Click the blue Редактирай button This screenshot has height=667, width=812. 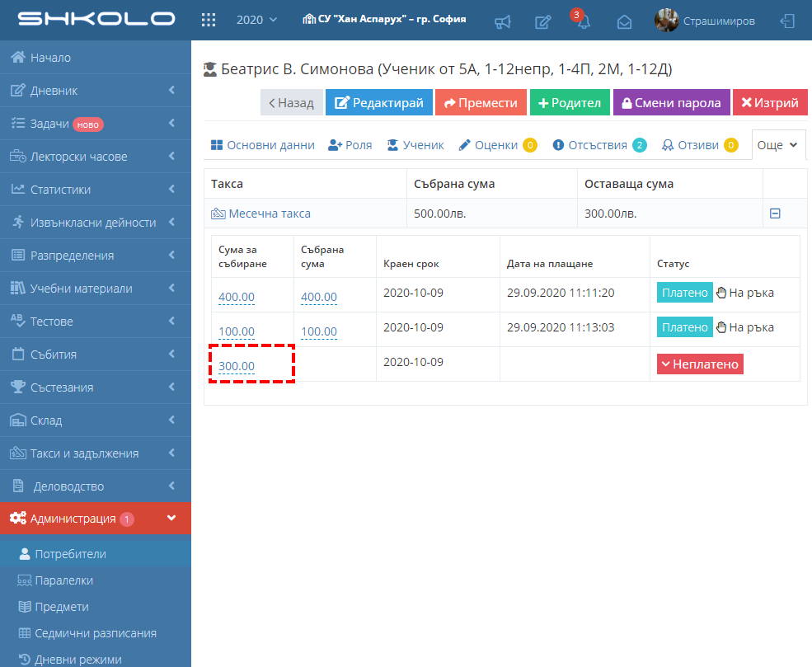(x=379, y=102)
